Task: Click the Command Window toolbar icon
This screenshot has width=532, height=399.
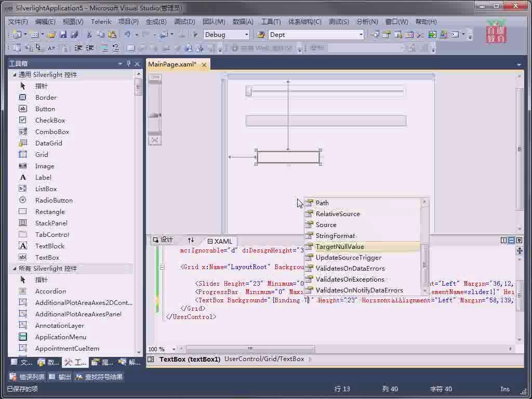Action: click(x=455, y=34)
